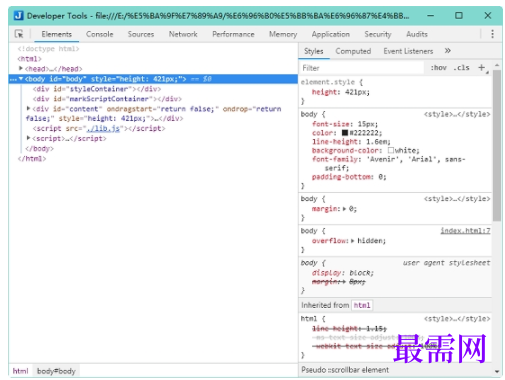
Task: Select the closing body tag row
Action: [x=39, y=148]
